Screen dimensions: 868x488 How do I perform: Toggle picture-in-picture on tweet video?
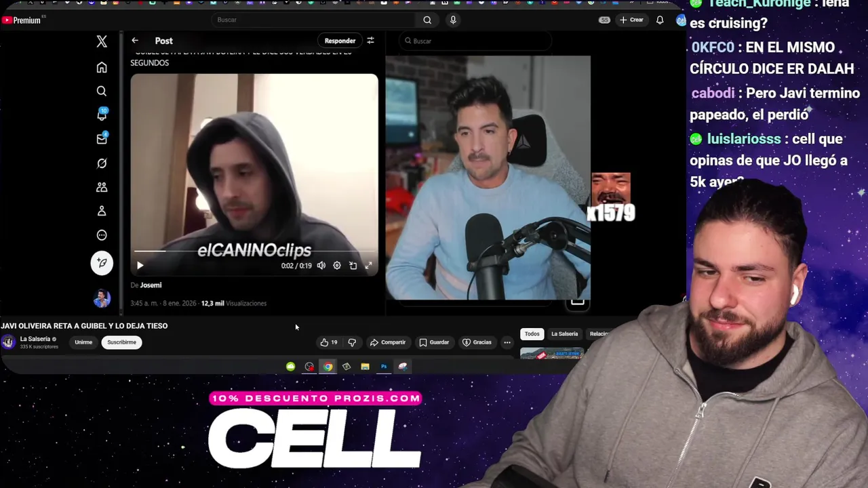pos(353,266)
